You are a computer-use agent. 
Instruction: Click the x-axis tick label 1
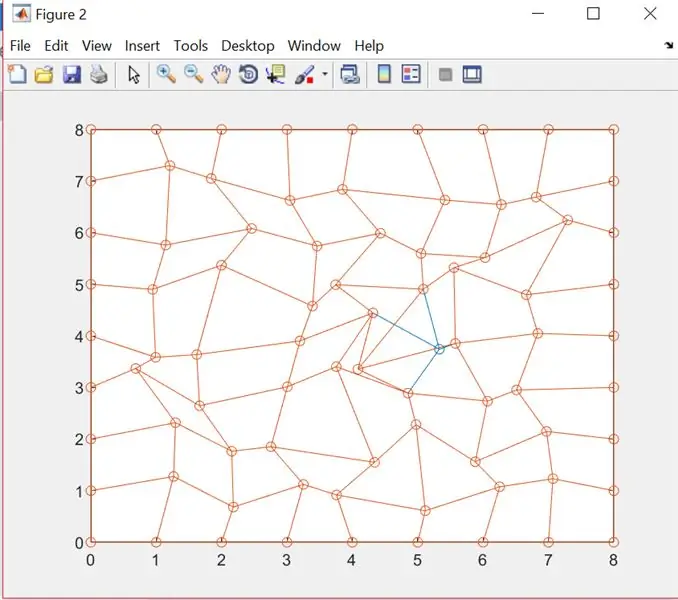click(x=156, y=560)
